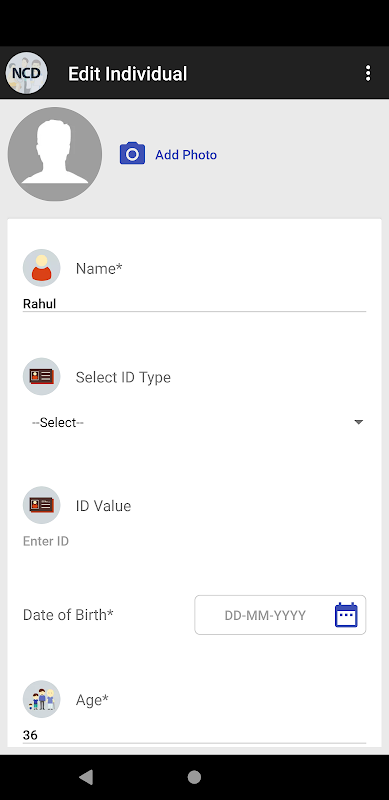Edit the Age field showing 36

pos(194,736)
